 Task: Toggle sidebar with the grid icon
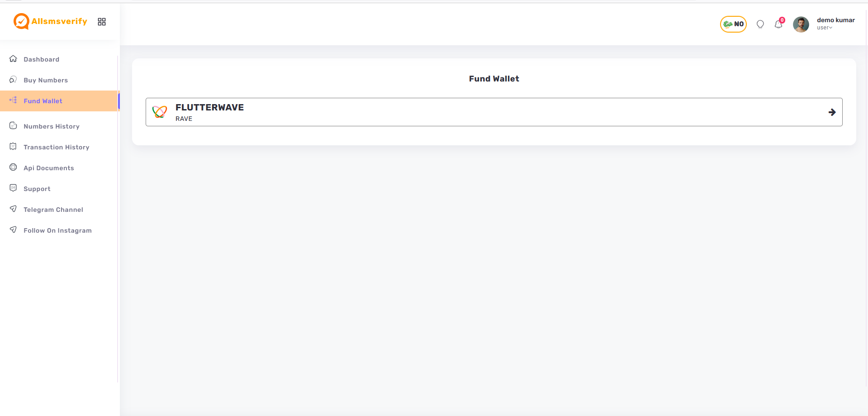(102, 22)
